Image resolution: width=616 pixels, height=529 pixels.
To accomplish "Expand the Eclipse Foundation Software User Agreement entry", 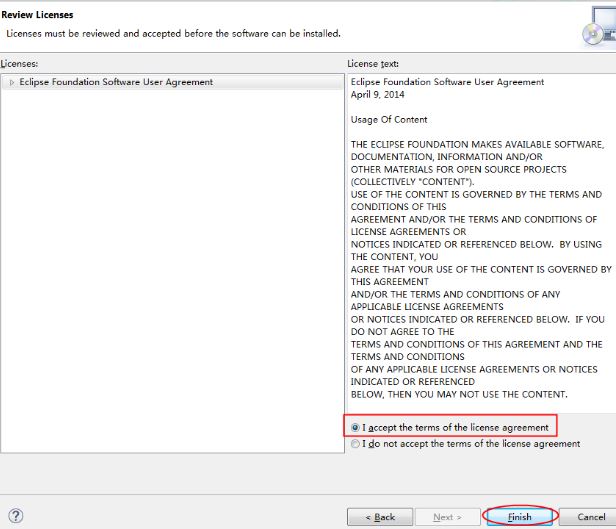I will [x=12, y=82].
